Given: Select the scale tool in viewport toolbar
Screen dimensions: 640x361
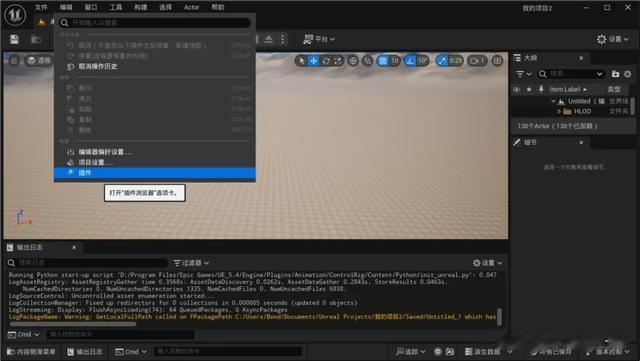Looking at the screenshot, I should [x=338, y=61].
